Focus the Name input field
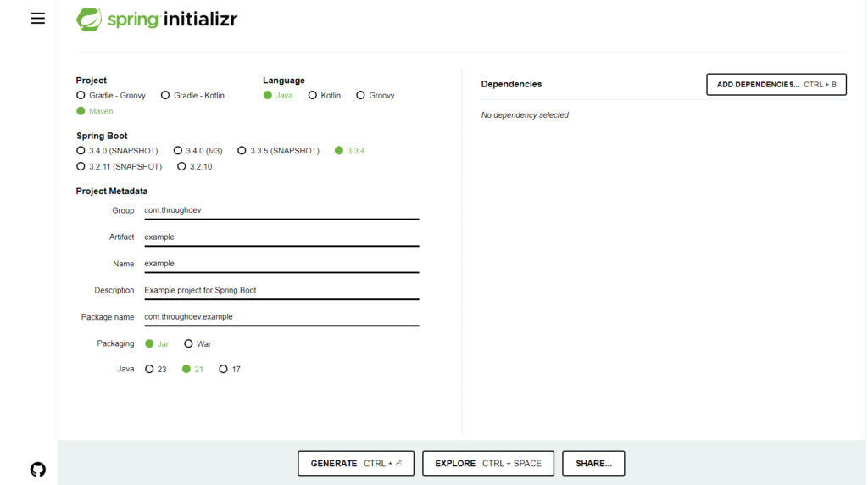Image resolution: width=868 pixels, height=485 pixels. [x=281, y=264]
